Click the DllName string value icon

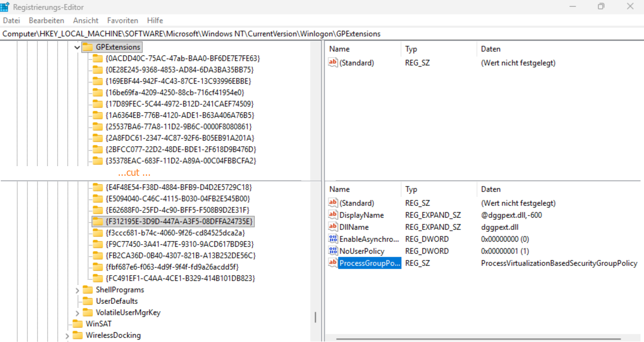333,227
